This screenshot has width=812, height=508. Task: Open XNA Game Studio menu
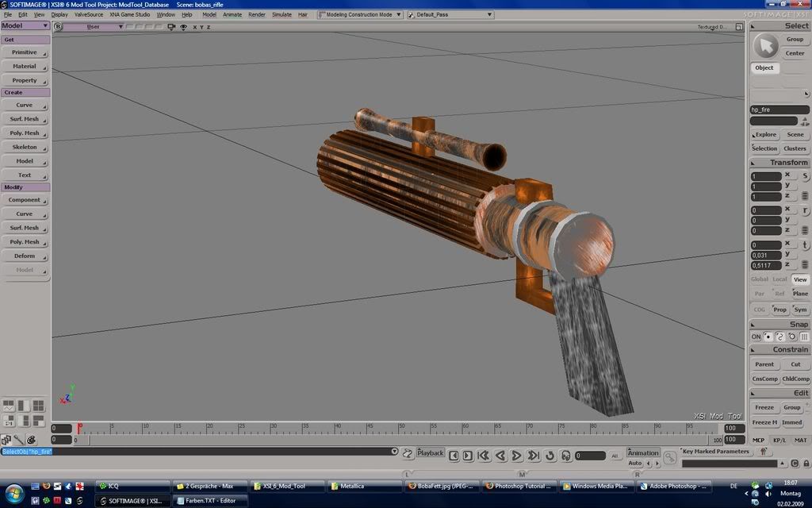click(129, 14)
